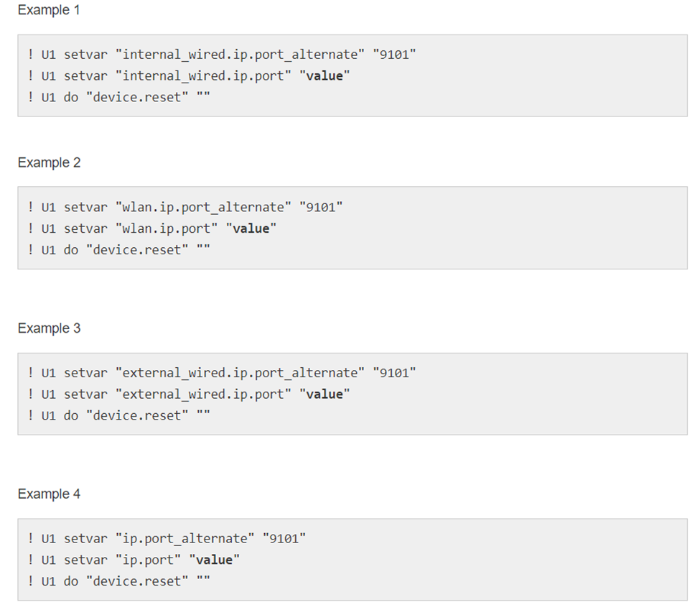Viewport: 700px width, 610px height.
Task: Click the Example 4 heading
Action: click(x=49, y=494)
